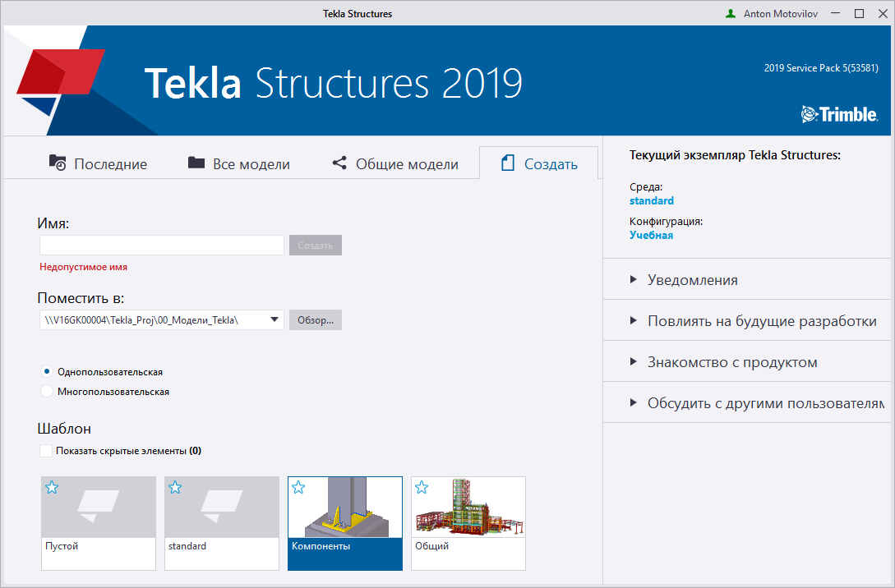Click the Все модели folder icon
Image resolution: width=895 pixels, height=588 pixels.
pyautogui.click(x=196, y=163)
